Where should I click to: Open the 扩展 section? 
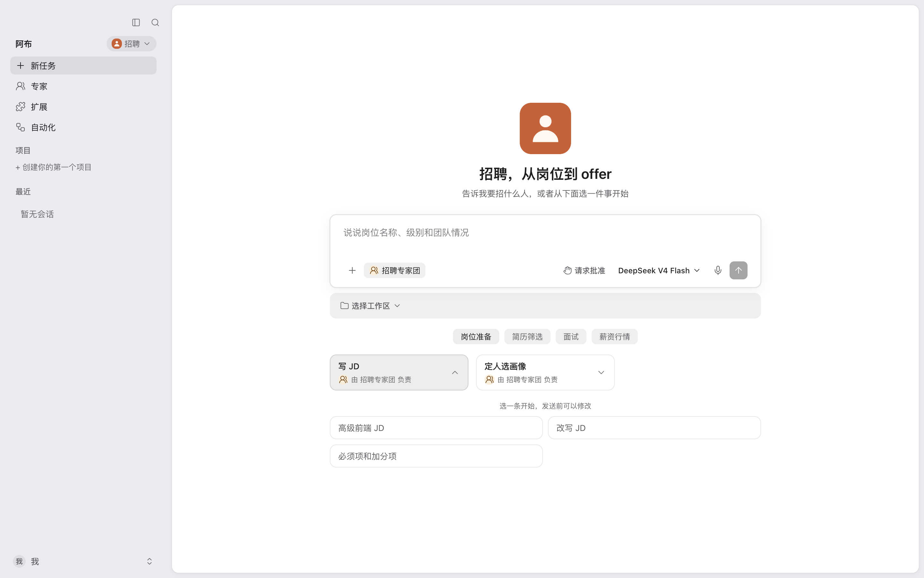tap(83, 107)
